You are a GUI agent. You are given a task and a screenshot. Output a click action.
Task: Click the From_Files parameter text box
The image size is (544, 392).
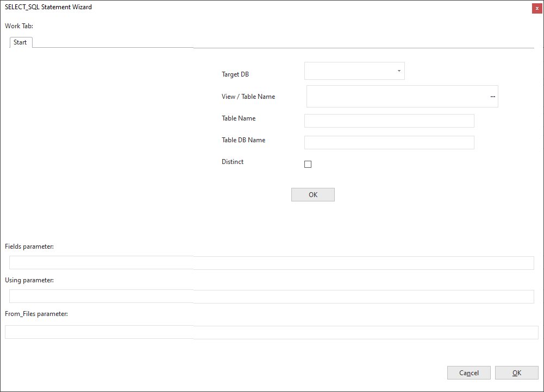272,332
